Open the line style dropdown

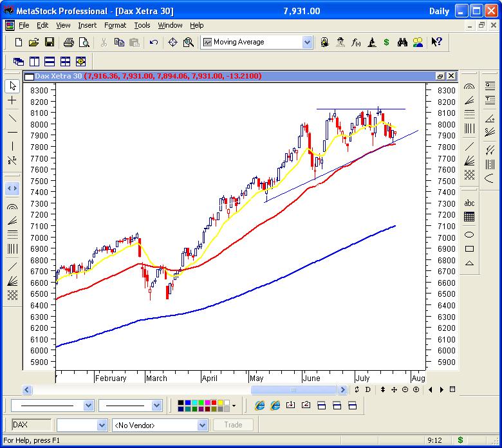[x=88, y=406]
